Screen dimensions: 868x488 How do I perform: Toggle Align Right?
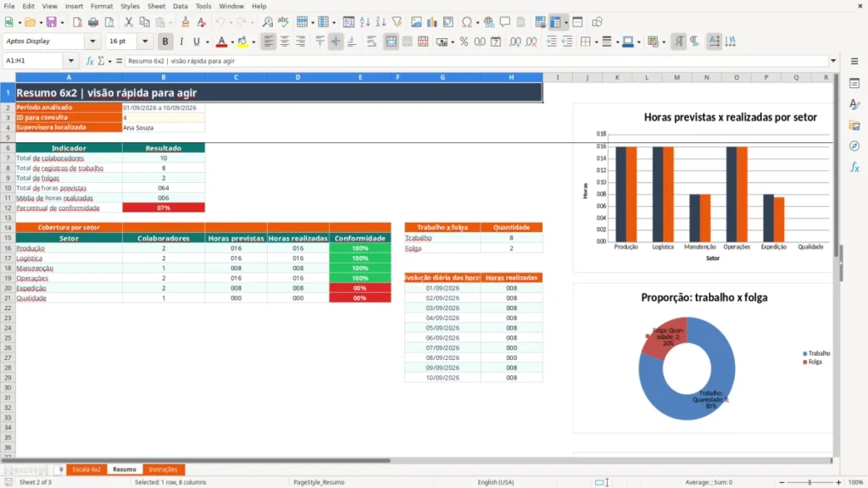coord(301,42)
